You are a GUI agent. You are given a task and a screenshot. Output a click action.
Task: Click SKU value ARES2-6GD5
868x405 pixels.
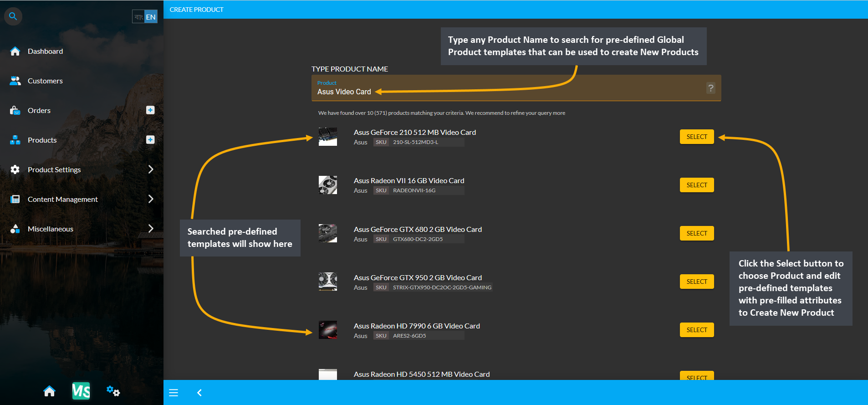[409, 336]
